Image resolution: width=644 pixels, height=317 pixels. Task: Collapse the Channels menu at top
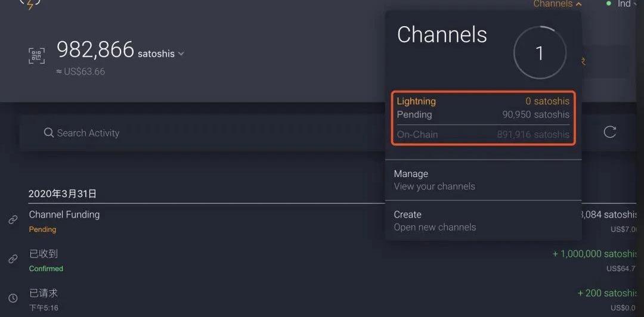(x=558, y=4)
